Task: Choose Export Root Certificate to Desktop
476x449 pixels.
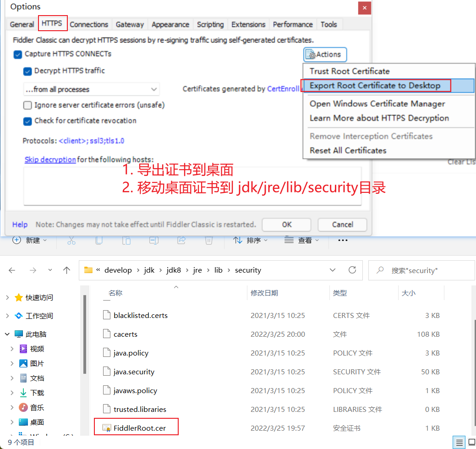Action: [x=375, y=86]
